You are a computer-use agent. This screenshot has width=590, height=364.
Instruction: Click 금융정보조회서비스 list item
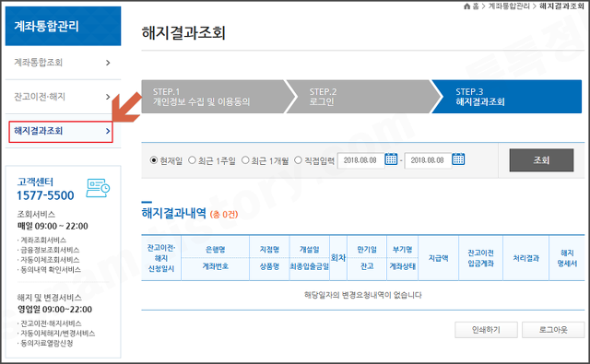(x=50, y=250)
